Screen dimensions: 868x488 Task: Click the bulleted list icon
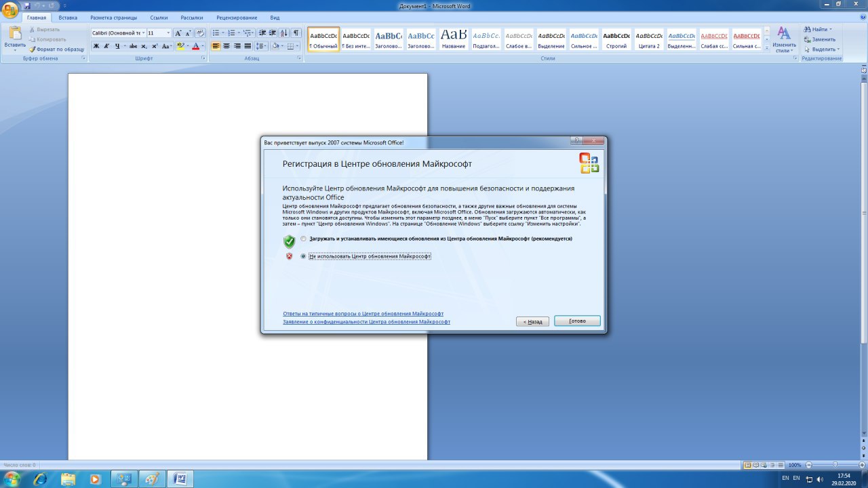point(216,33)
